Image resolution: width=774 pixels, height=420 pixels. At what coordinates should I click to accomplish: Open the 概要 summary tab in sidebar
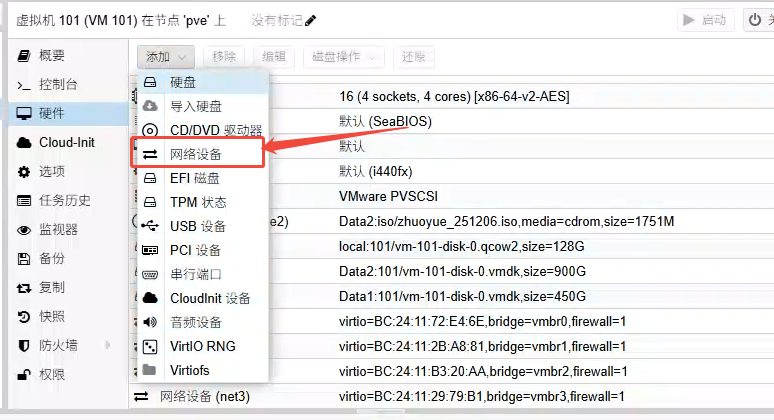click(x=52, y=56)
